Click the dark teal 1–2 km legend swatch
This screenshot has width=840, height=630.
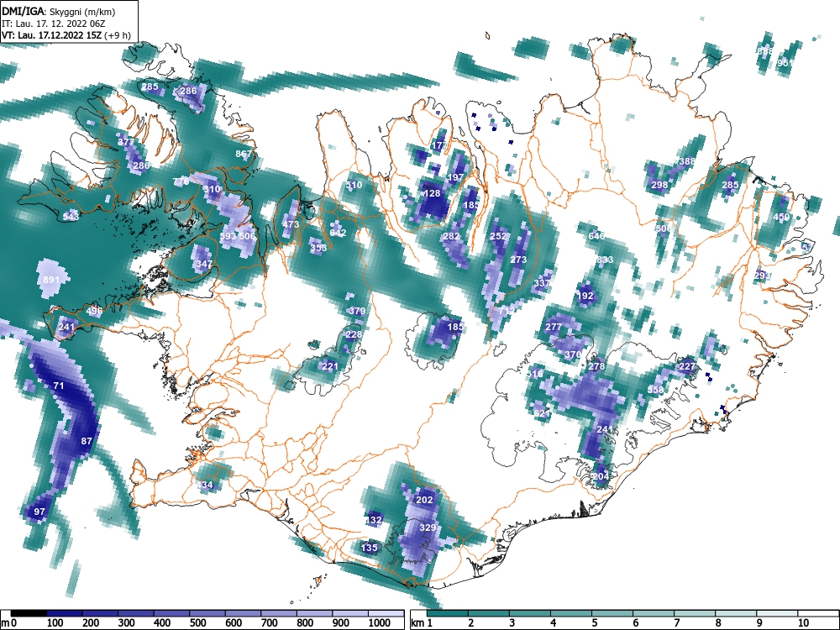pyautogui.click(x=448, y=613)
